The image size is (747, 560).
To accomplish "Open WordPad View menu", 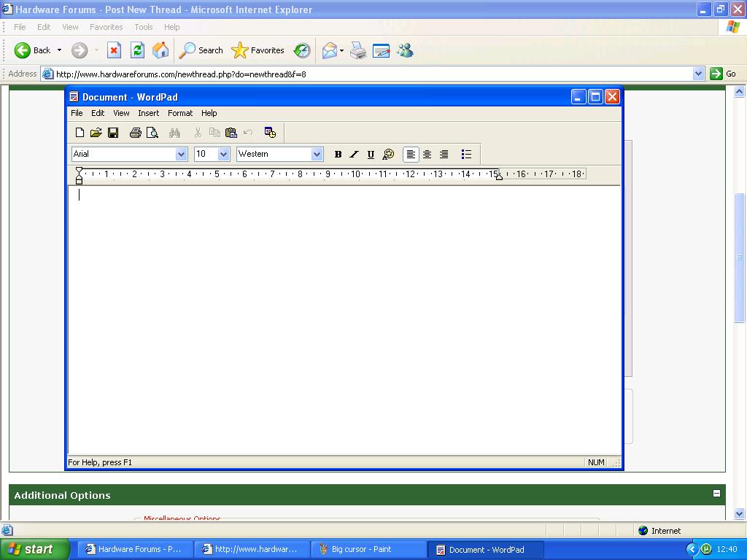I will (121, 113).
